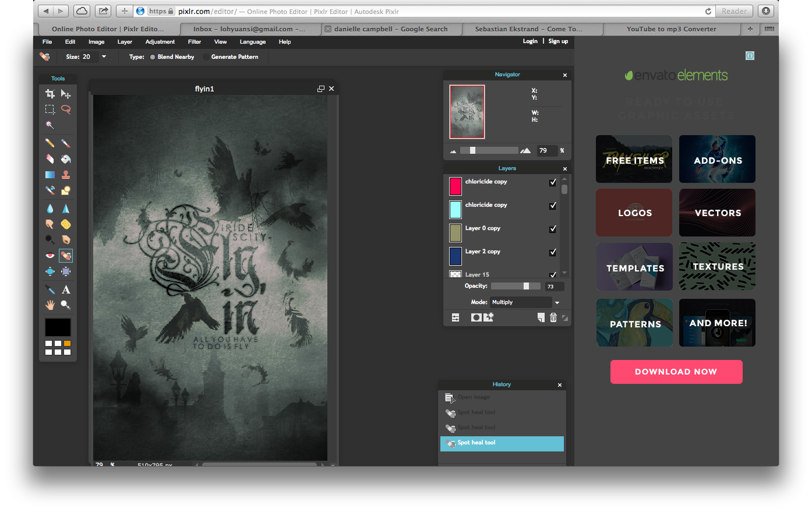The image size is (812, 512).
Task: Open the black main color swatch
Action: tap(58, 327)
